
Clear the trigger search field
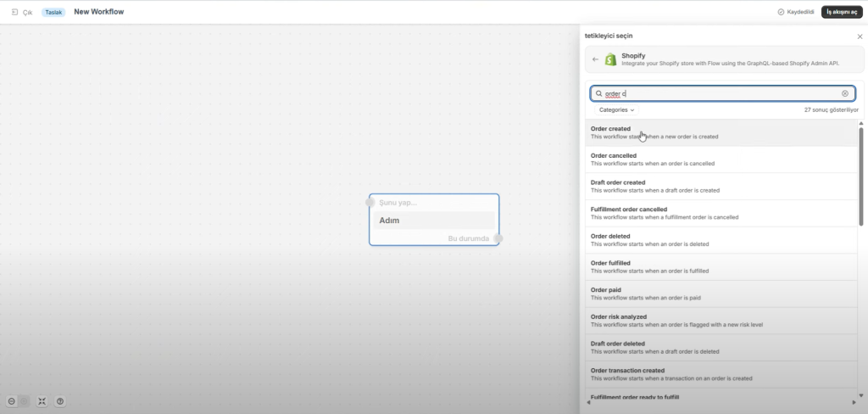844,93
